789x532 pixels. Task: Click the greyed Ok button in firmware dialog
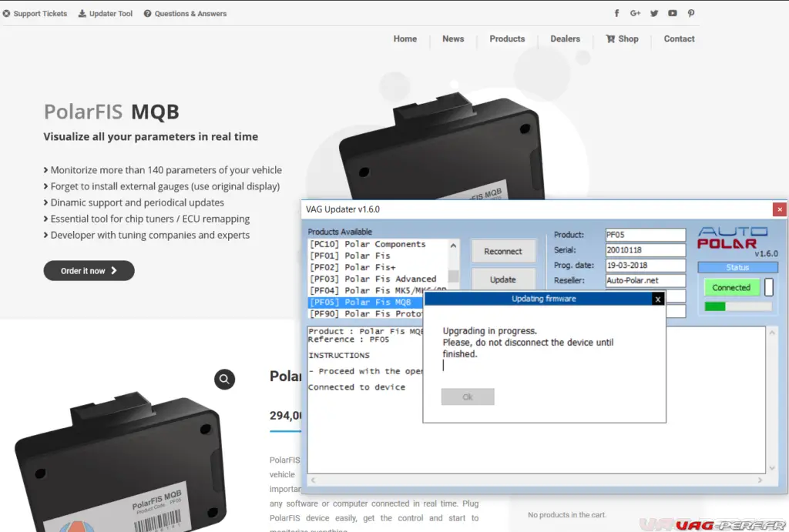(x=468, y=396)
